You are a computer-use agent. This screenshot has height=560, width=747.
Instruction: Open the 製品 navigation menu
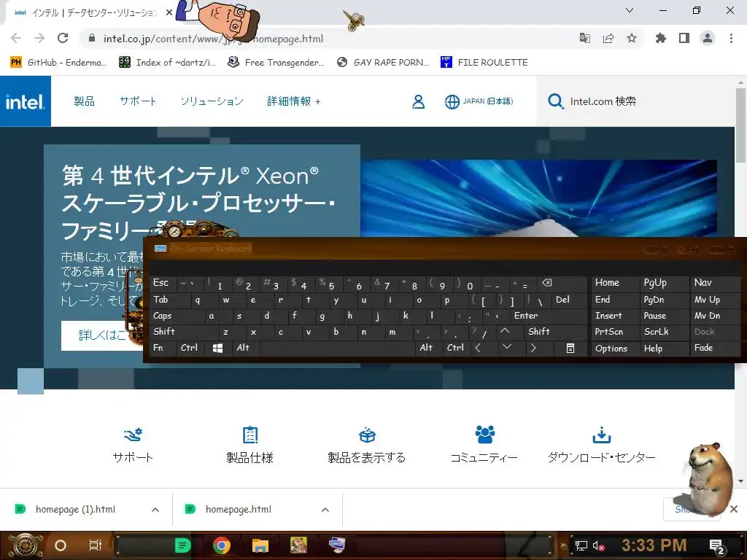click(85, 101)
